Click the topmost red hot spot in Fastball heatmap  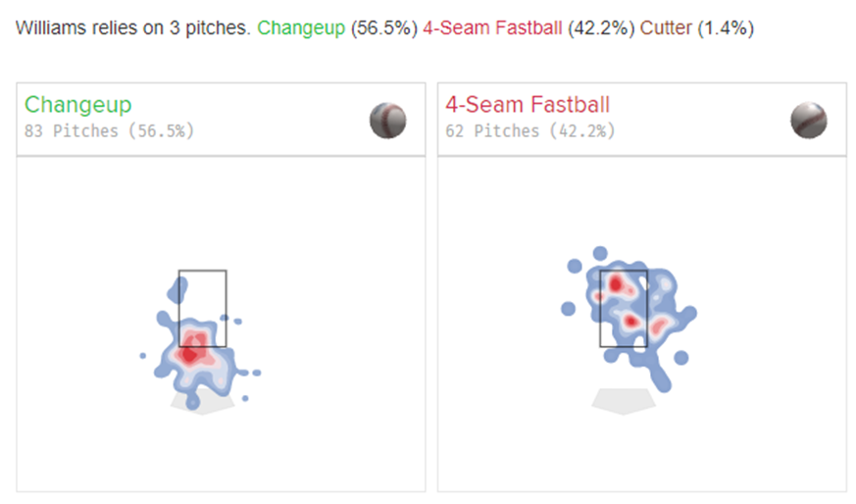tap(616, 283)
